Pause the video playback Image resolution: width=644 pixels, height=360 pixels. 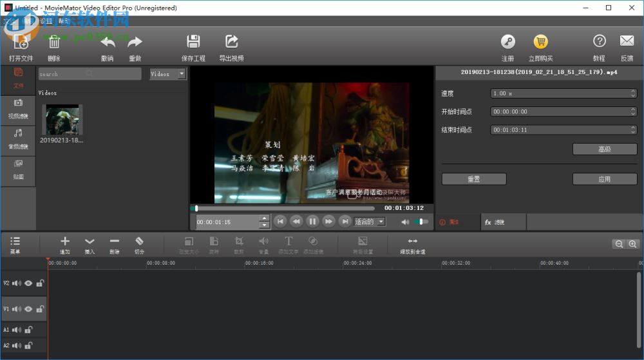coord(312,222)
